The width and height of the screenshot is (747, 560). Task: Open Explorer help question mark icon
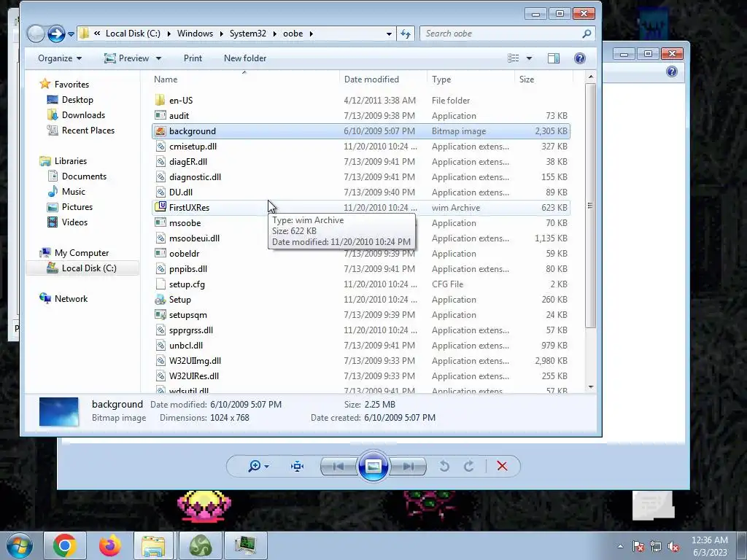pos(580,58)
